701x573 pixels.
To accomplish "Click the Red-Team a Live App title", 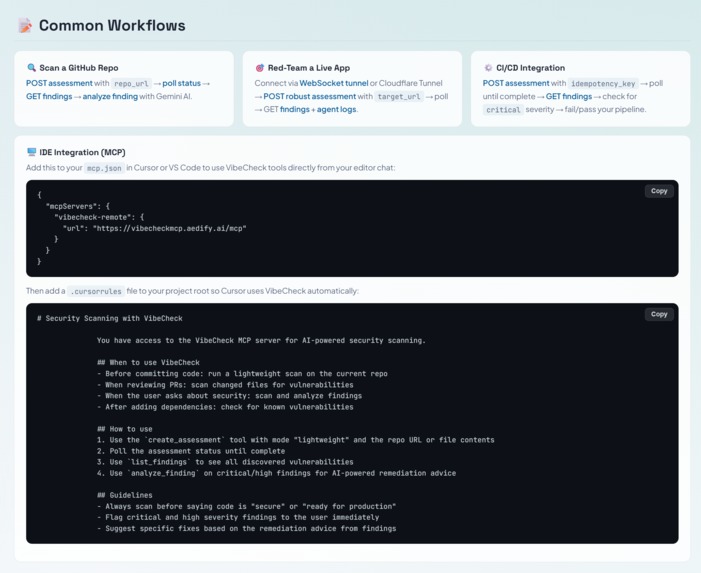I will [x=309, y=68].
